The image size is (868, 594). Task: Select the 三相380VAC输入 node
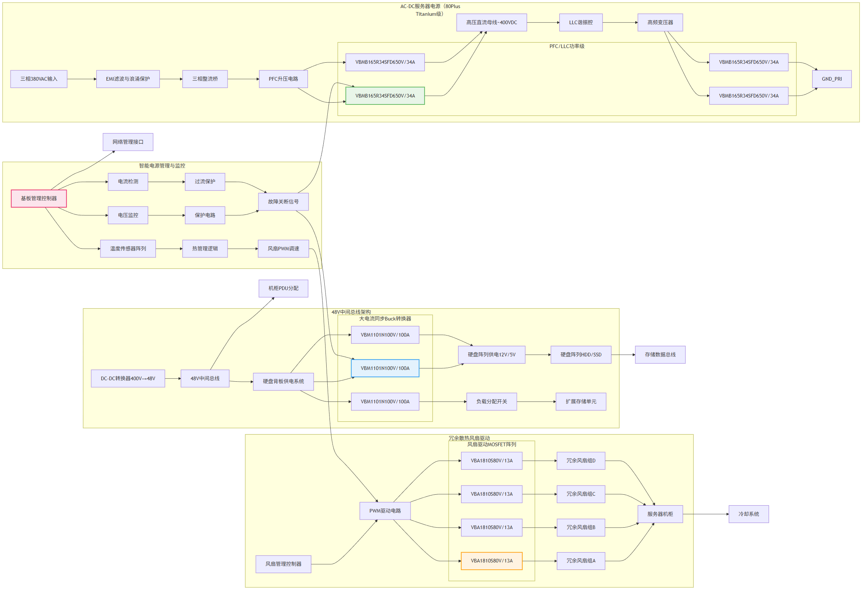(39, 79)
